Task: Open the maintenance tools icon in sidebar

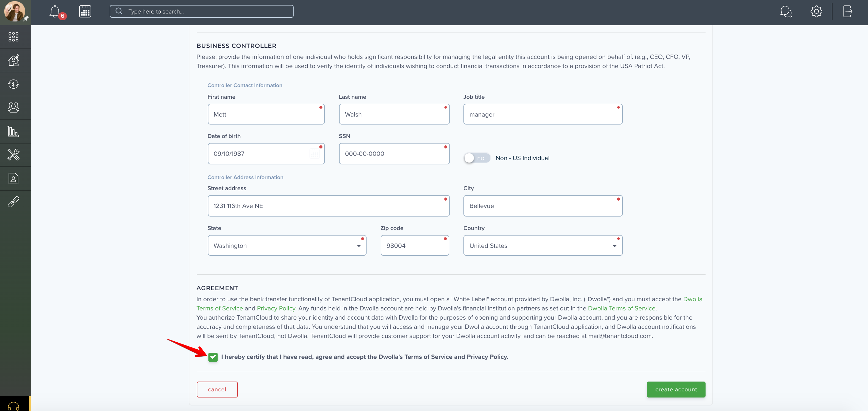Action: pyautogui.click(x=13, y=155)
